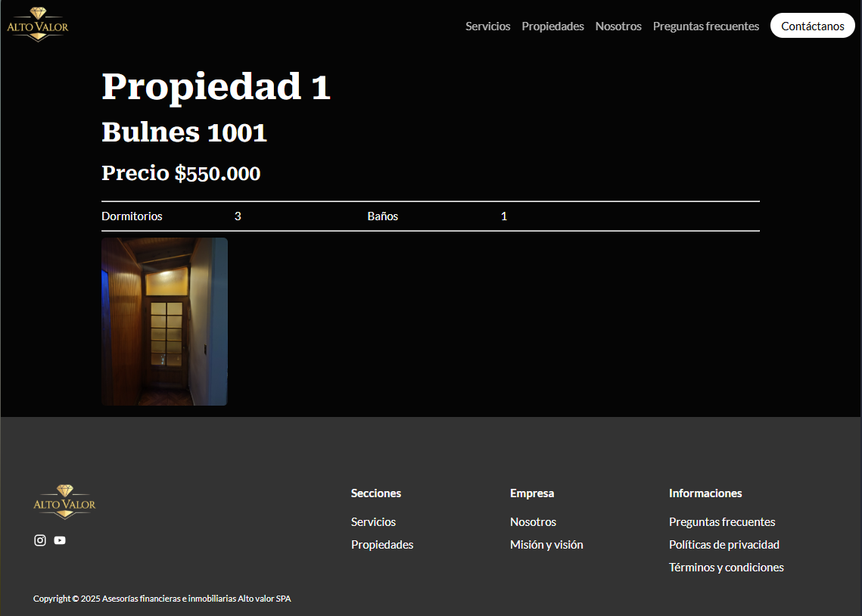Select the Propiedad 1 heading

click(216, 86)
